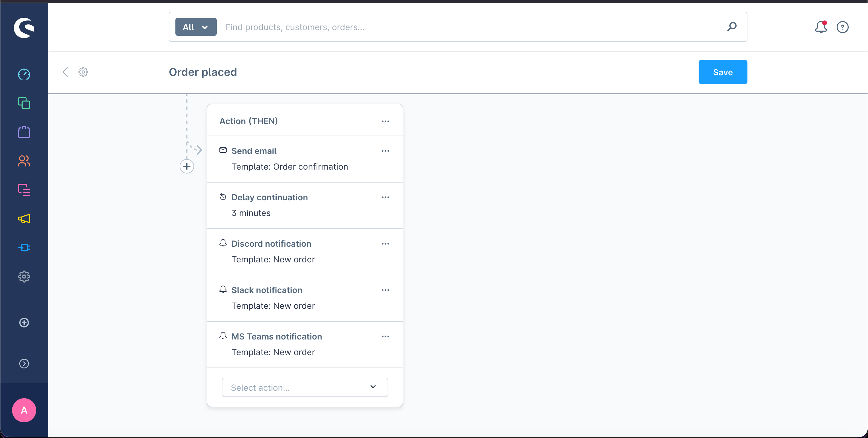The width and height of the screenshot is (868, 438).
Task: Open notifications bell icon
Action: 820,27
